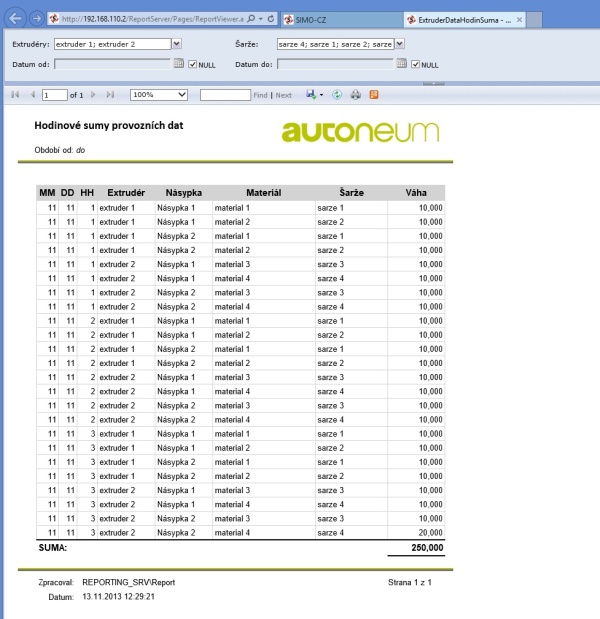Open calendar picker for Datum od
The height and width of the screenshot is (619, 600).
179,63
